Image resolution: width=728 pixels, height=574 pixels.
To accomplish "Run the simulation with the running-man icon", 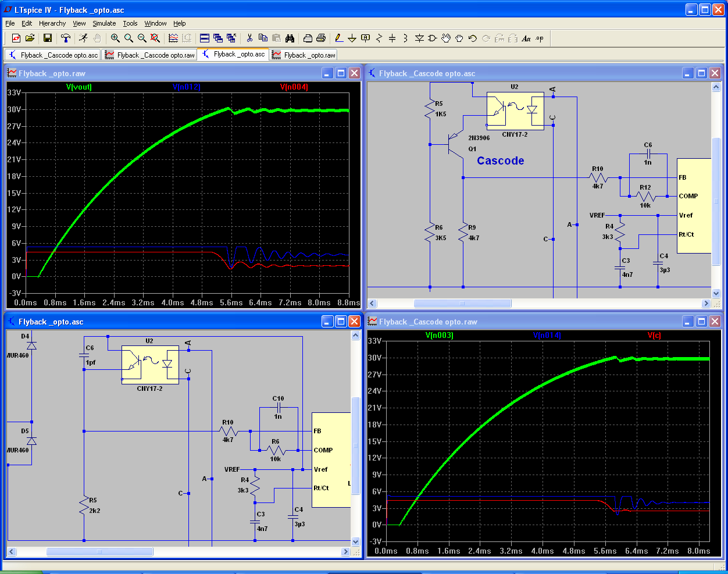I will pyautogui.click(x=84, y=38).
